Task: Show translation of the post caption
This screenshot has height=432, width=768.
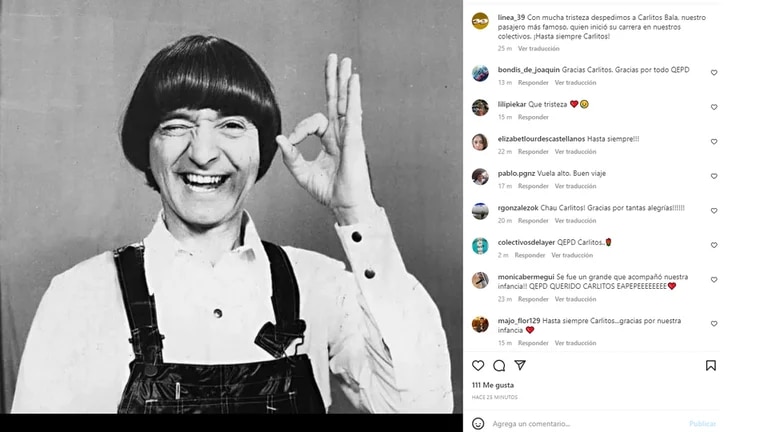Action: point(538,48)
